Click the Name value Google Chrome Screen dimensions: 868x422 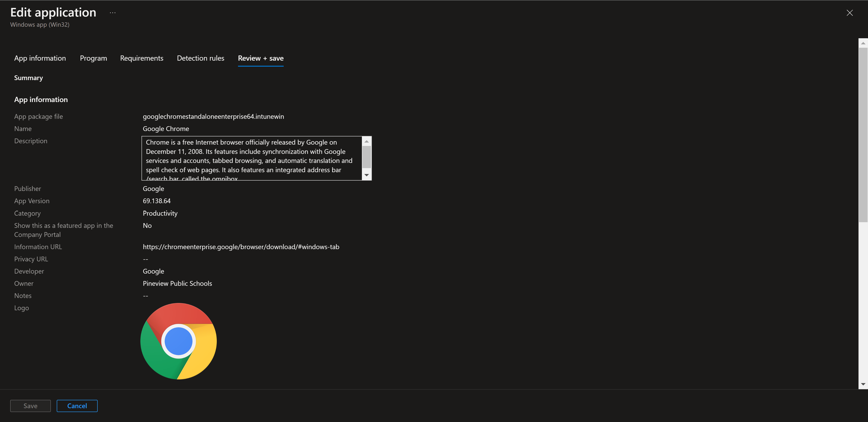pyautogui.click(x=166, y=129)
